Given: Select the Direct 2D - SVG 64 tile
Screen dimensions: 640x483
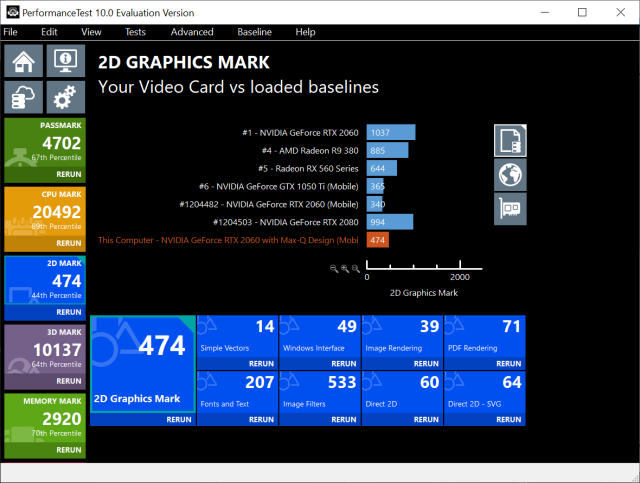Looking at the screenshot, I should coord(485,392).
